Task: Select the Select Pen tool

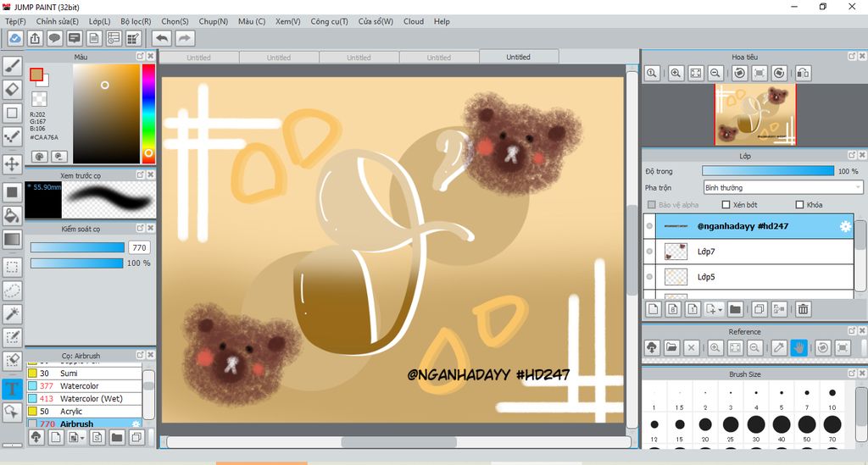Action: click(x=12, y=337)
